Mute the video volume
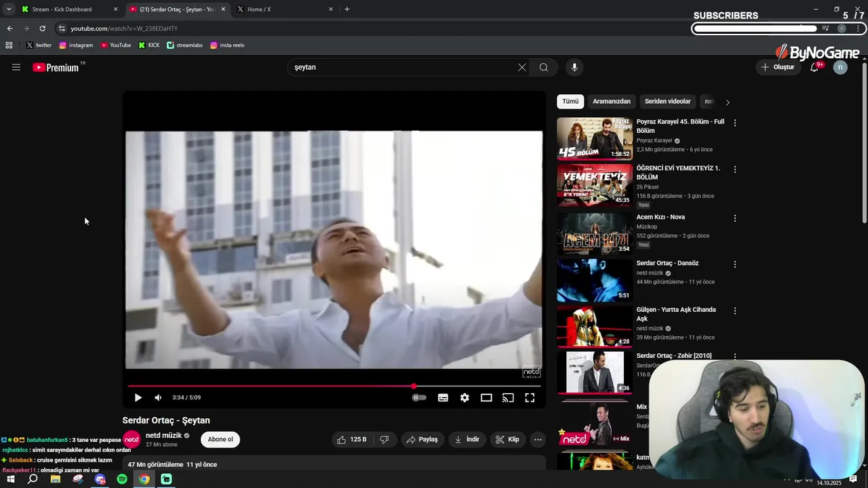 point(158,398)
